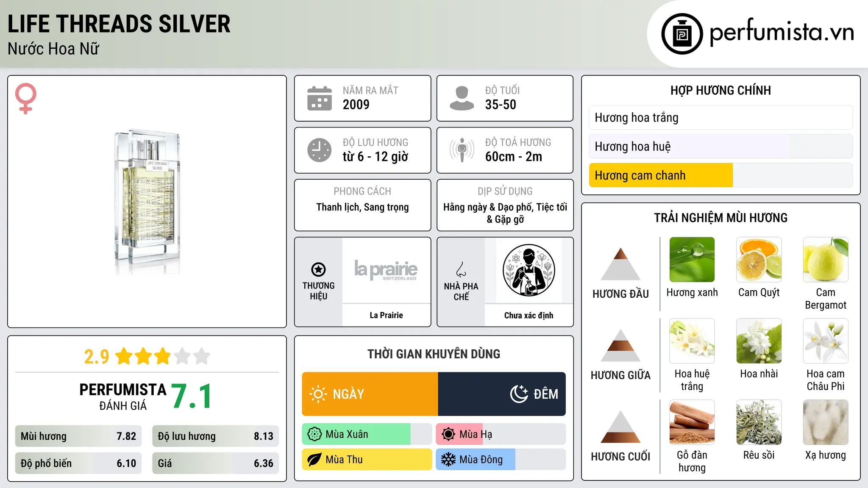Open the Hoa nhài note image
The image size is (868, 488).
(759, 341)
